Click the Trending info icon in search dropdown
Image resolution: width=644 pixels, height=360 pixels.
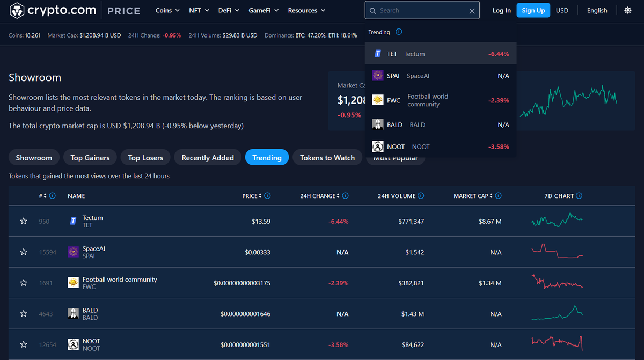click(399, 32)
